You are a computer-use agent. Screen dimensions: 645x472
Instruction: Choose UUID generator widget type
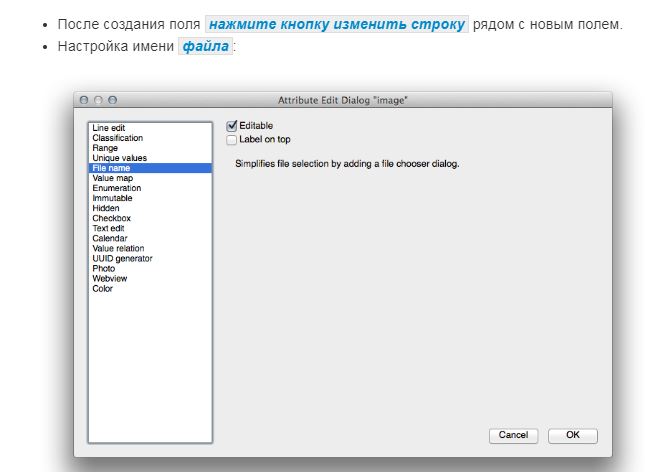150,258
